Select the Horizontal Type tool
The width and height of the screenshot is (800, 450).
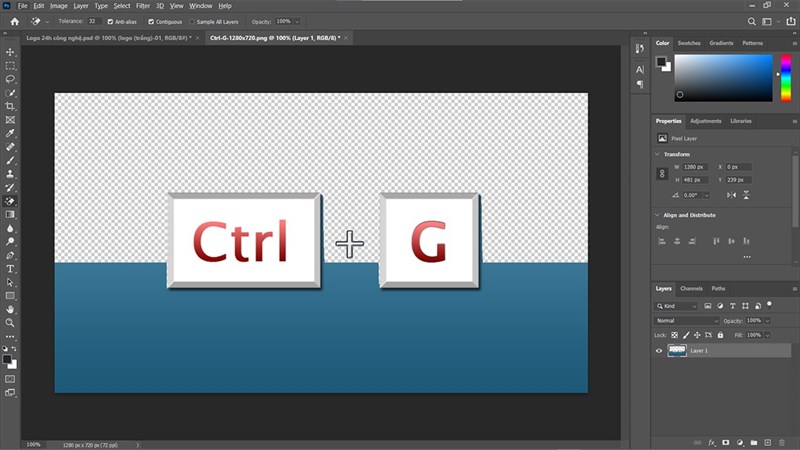coord(10,269)
